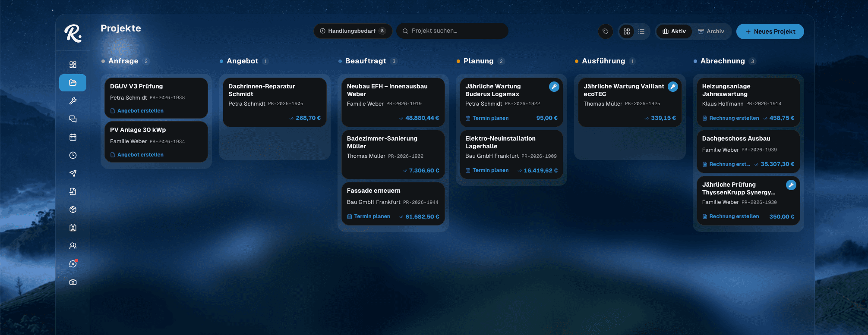
Task: Open Dachrinnen-Reparatur Schmidt project card
Action: click(x=275, y=102)
